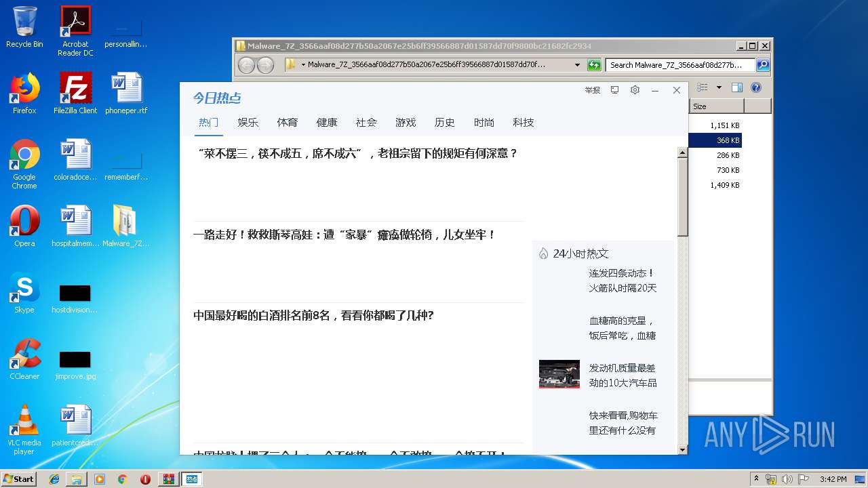
Task: Switch to the 社会 tab
Action: point(366,123)
